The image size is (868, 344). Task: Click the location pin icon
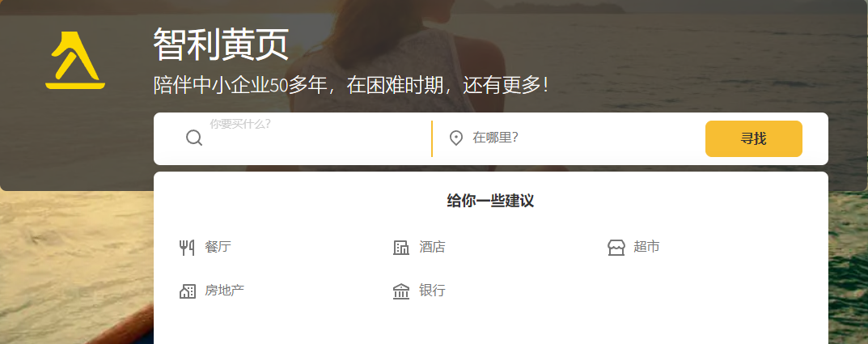pos(456,138)
